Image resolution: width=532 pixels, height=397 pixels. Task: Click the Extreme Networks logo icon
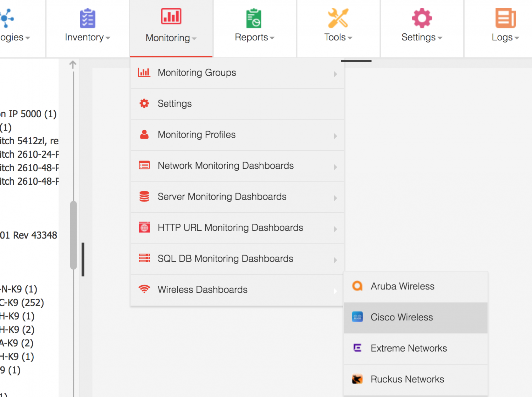point(358,348)
